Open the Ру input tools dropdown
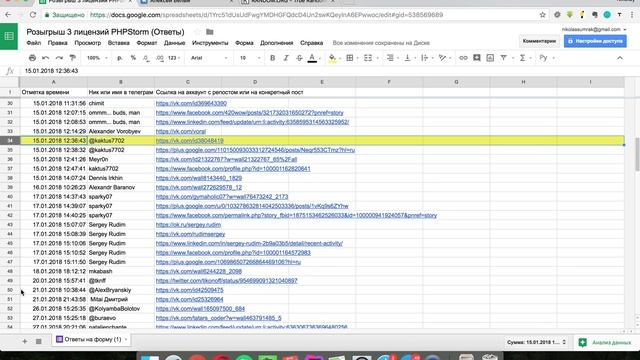Viewport: 640px width, 360px height. point(547,58)
